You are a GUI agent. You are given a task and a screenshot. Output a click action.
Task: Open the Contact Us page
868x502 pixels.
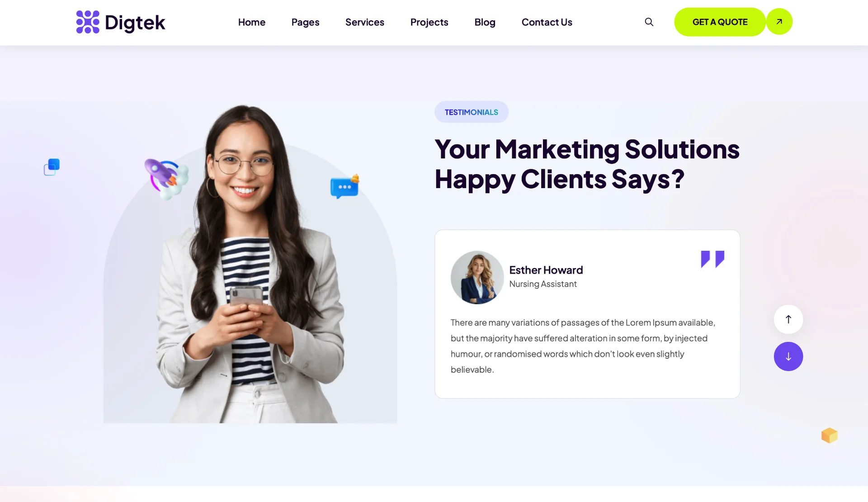(x=547, y=22)
